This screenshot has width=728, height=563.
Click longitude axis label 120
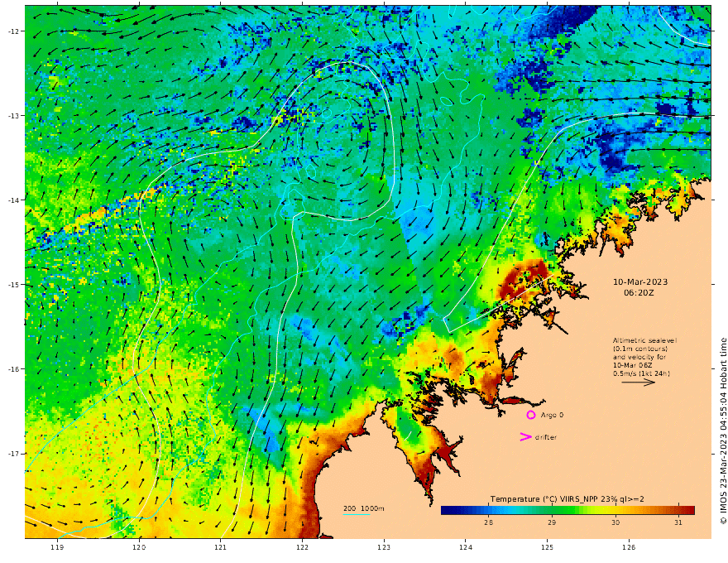coord(139,547)
